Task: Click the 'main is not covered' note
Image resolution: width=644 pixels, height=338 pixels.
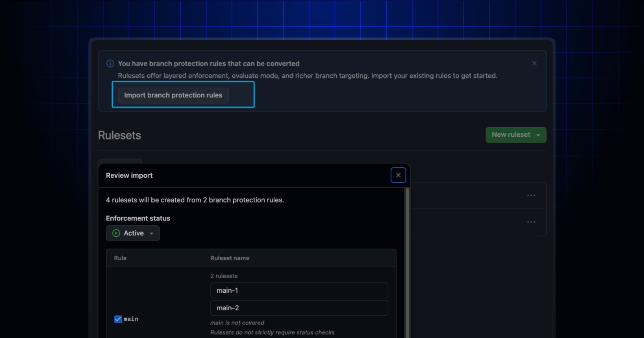Action: pyautogui.click(x=237, y=323)
